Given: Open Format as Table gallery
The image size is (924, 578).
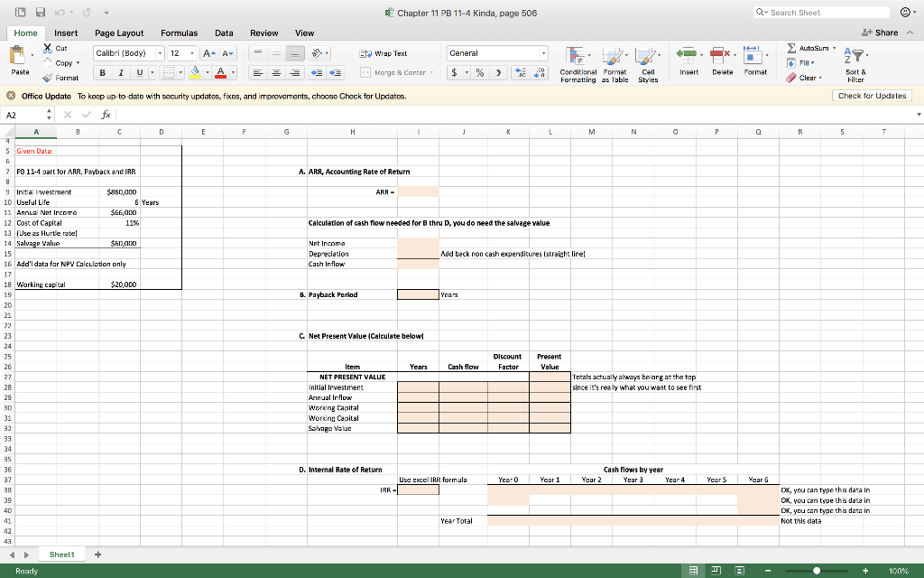Looking at the screenshot, I should tap(614, 64).
